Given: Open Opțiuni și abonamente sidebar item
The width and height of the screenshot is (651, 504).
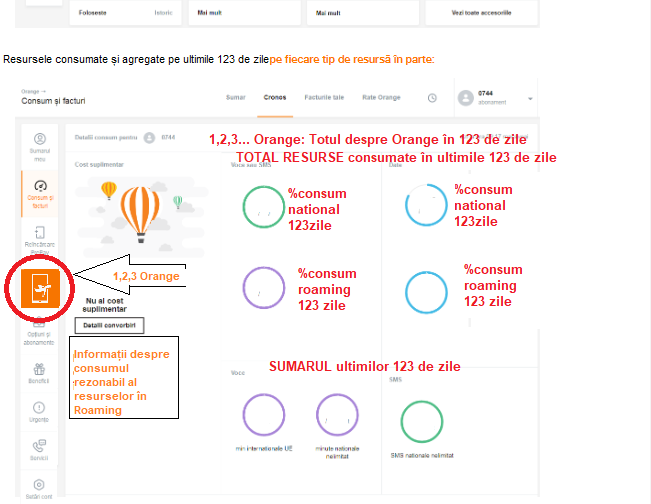Looking at the screenshot, I should click(x=39, y=331).
